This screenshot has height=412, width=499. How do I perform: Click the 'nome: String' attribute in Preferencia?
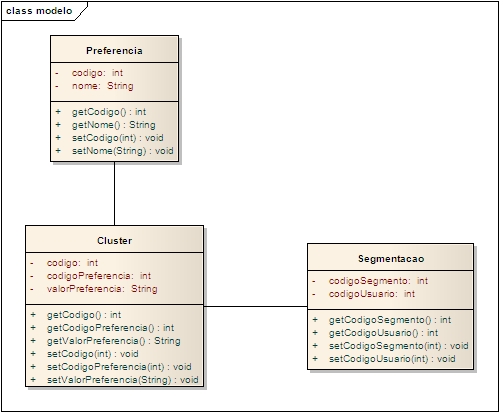[x=102, y=86]
